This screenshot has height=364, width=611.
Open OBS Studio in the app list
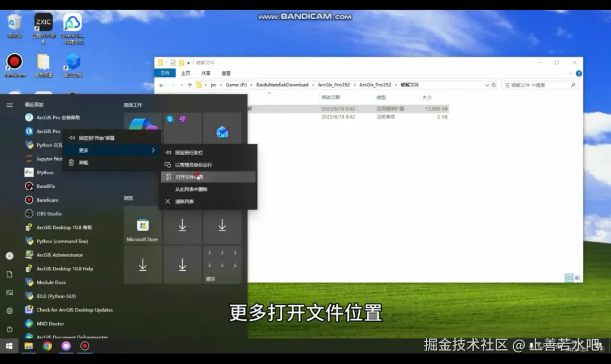point(48,214)
